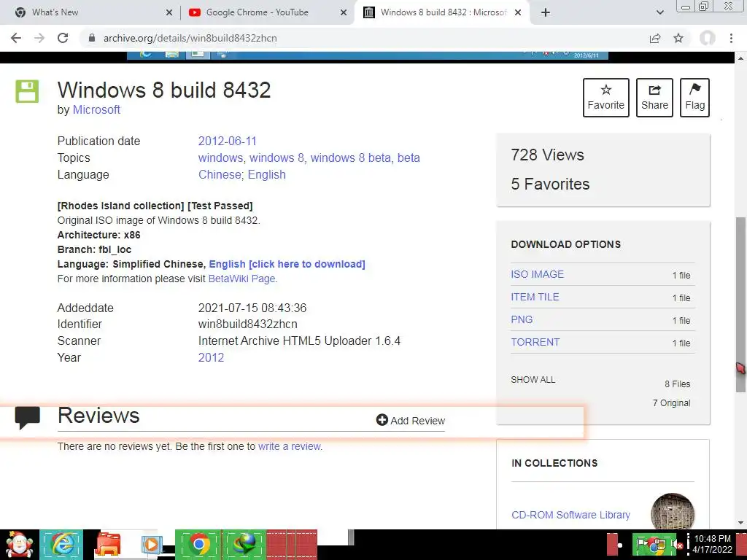Select Windows 8 build 8432 tab
This screenshot has height=560, width=747.
coord(443,12)
